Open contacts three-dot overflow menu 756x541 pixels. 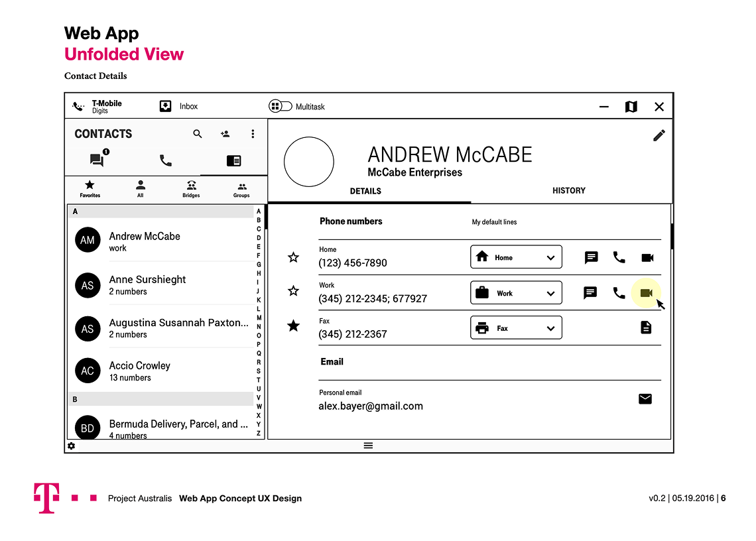(x=253, y=133)
